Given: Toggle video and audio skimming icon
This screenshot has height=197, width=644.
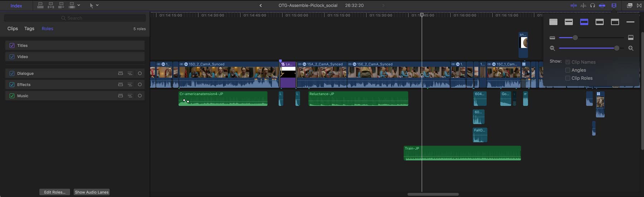Looking at the screenshot, I should click(574, 5).
